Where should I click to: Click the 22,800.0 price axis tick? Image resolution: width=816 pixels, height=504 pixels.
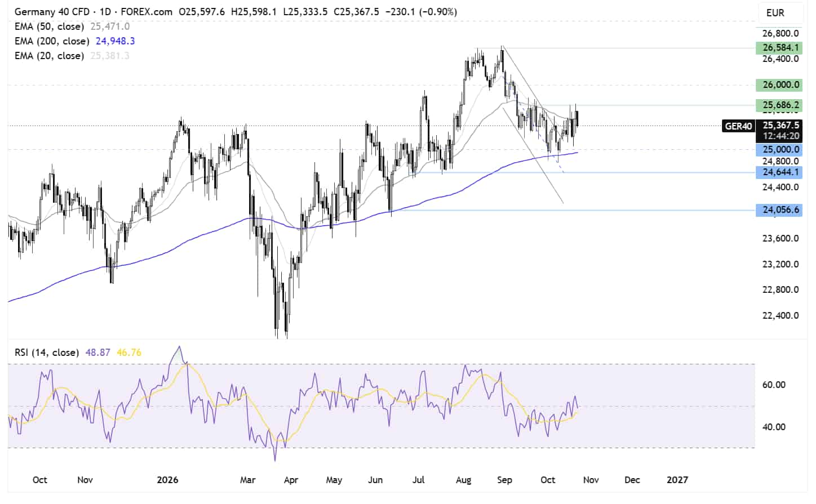[x=780, y=289]
